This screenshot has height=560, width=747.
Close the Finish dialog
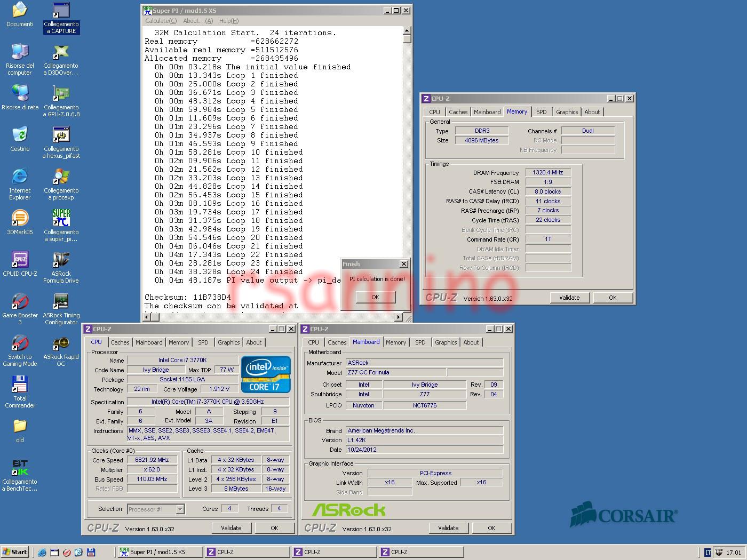coord(404,263)
